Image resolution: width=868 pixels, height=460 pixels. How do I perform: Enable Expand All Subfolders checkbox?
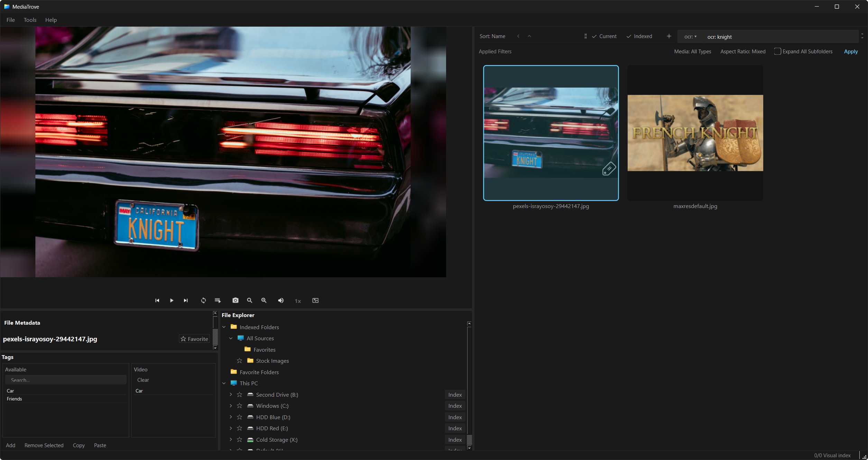point(777,51)
